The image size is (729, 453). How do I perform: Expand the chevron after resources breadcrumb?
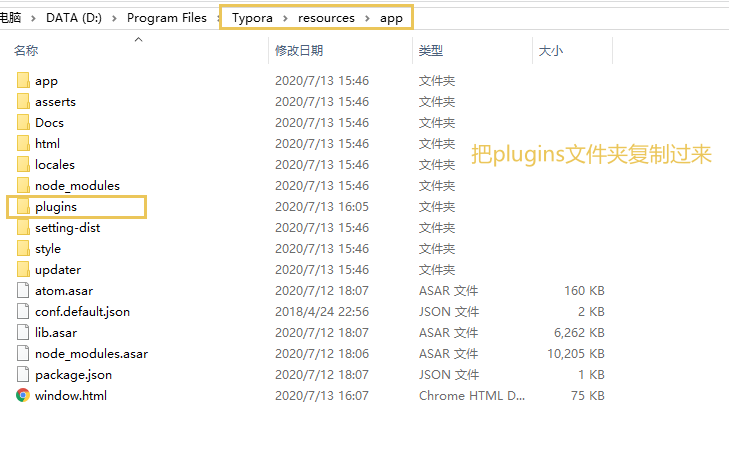(367, 18)
